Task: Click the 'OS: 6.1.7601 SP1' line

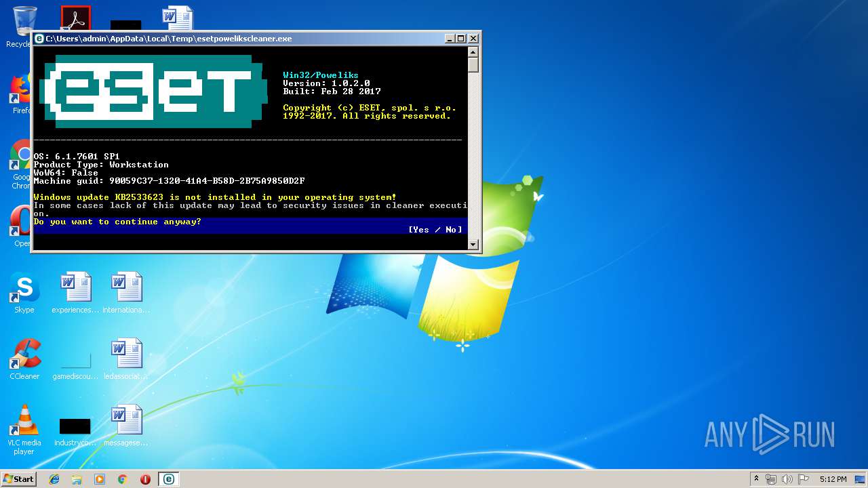Action: click(77, 157)
